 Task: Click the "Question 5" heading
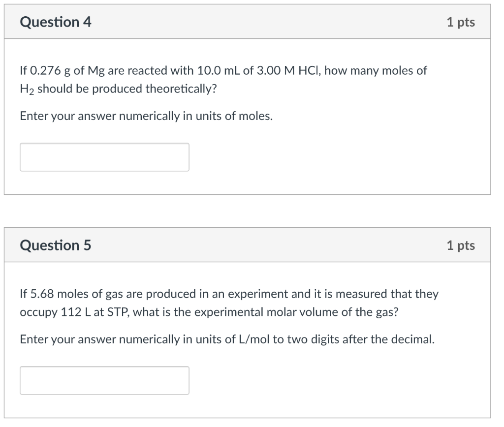point(56,245)
